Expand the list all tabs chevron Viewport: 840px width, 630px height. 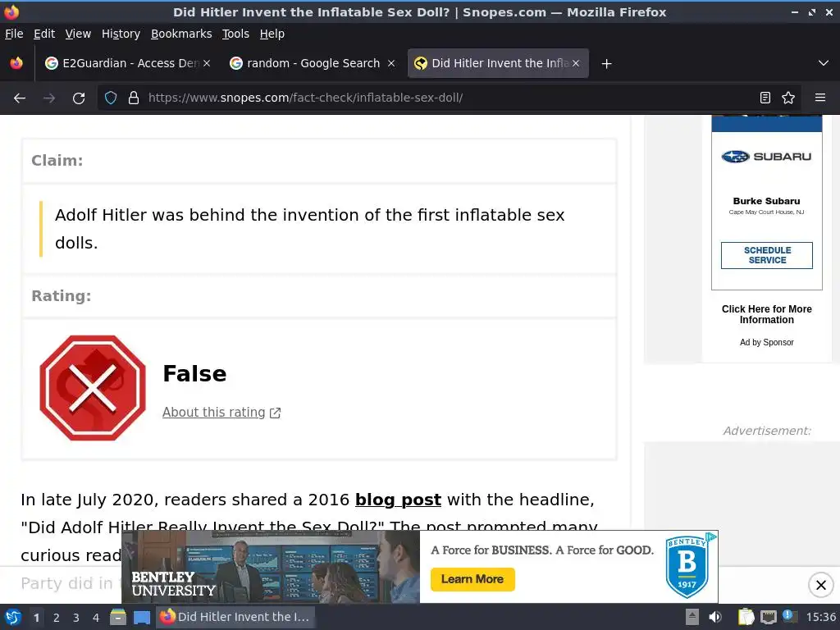tap(824, 63)
